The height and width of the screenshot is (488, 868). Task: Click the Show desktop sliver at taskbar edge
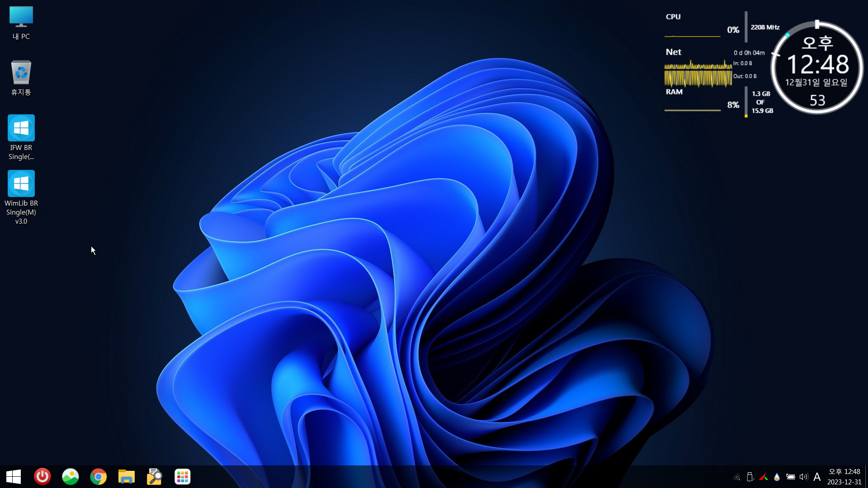[x=866, y=477]
